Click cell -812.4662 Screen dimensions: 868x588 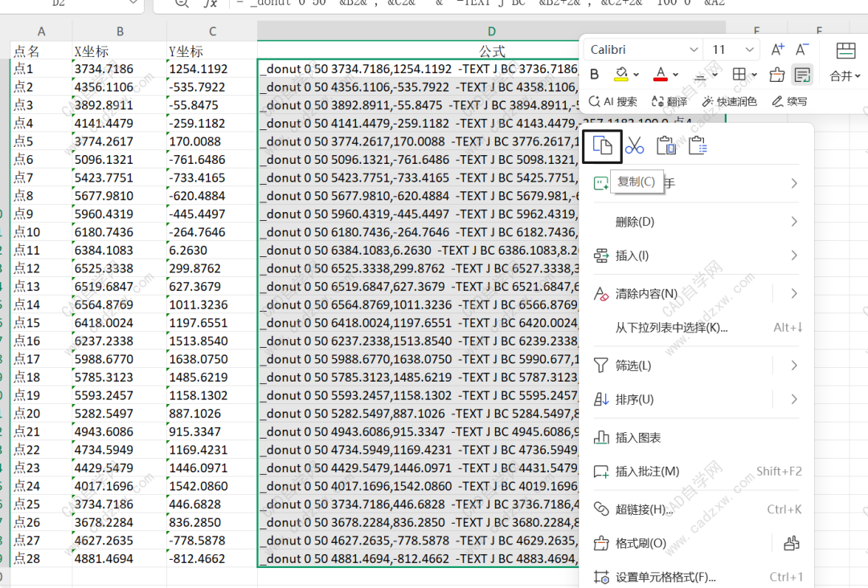pyautogui.click(x=212, y=559)
